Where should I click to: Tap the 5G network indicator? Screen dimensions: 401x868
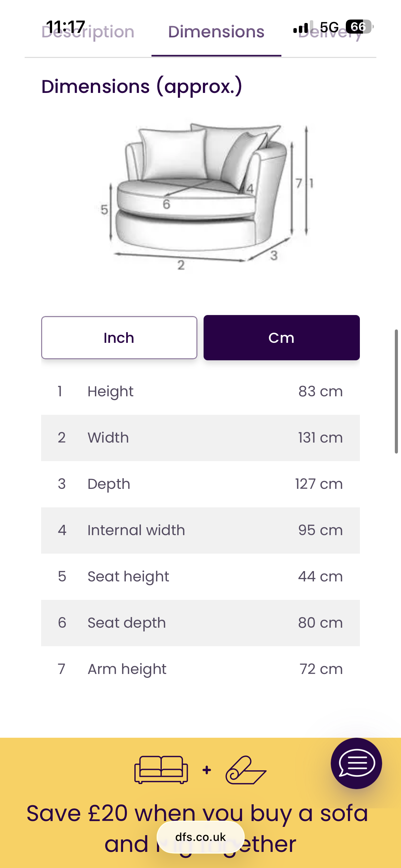pos(329,27)
